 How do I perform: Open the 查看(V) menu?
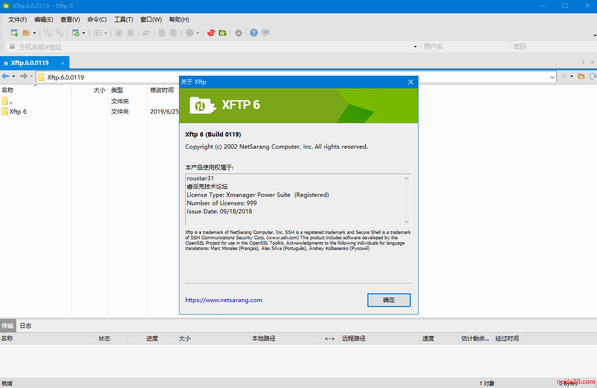click(70, 19)
